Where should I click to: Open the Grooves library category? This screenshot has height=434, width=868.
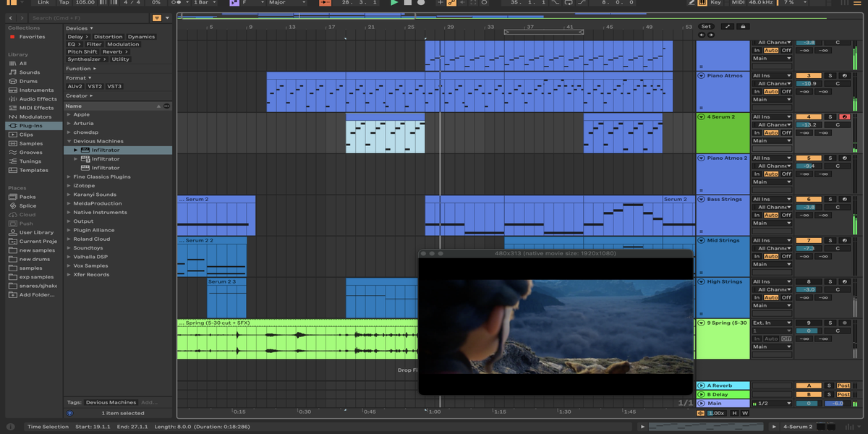tap(30, 153)
